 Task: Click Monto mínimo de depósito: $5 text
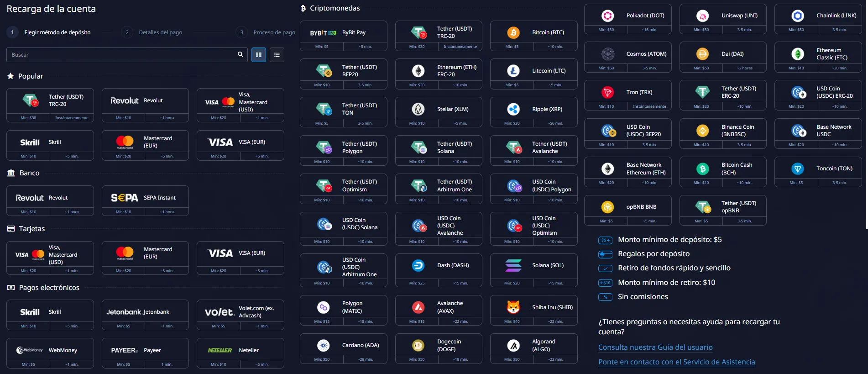pos(670,240)
